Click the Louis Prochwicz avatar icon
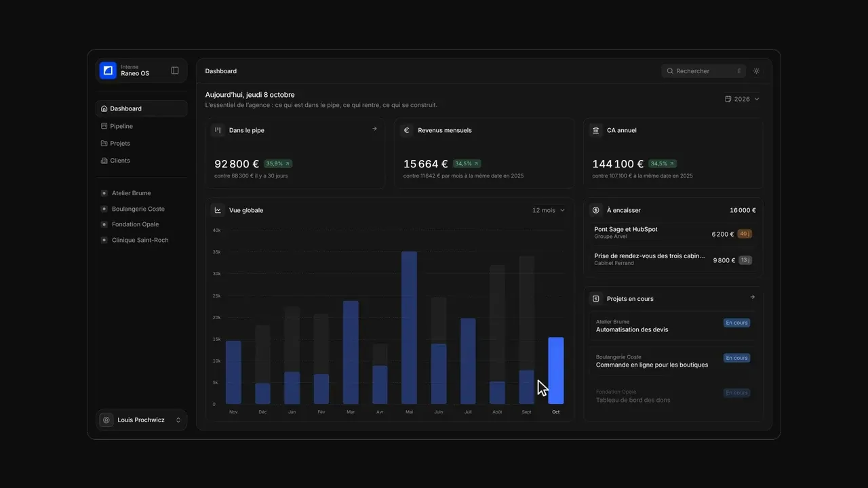The height and width of the screenshot is (488, 868). pos(106,420)
